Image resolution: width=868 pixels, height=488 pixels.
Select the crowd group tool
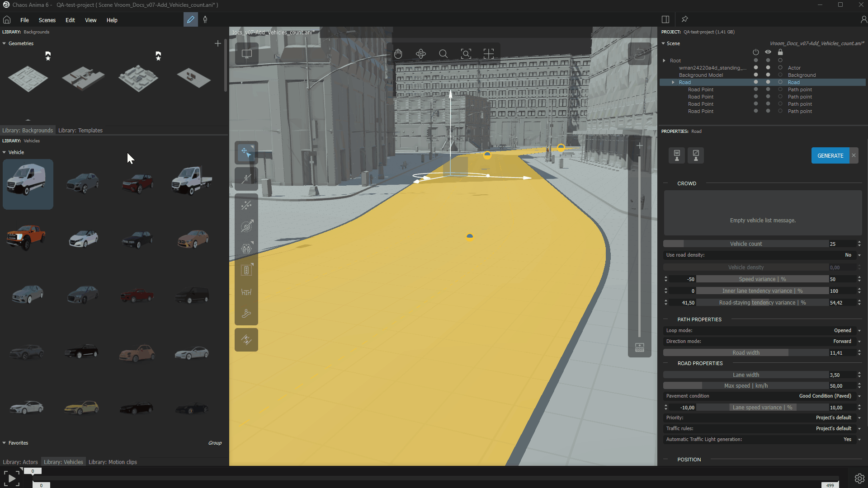coord(246,248)
